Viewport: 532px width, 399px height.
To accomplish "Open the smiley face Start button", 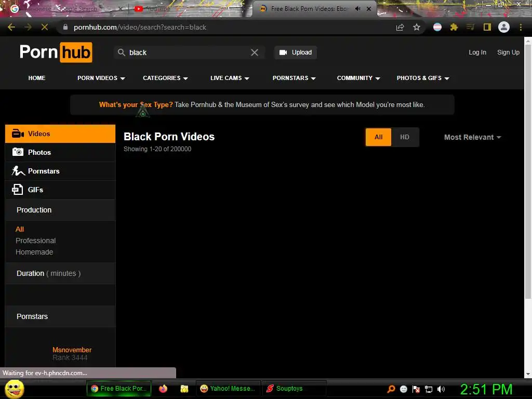I will (x=14, y=389).
